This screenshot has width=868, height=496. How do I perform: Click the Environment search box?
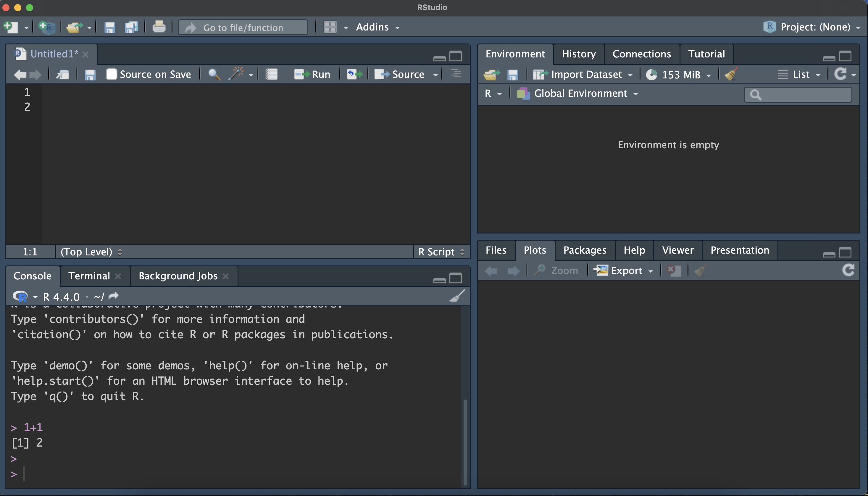tap(798, 94)
